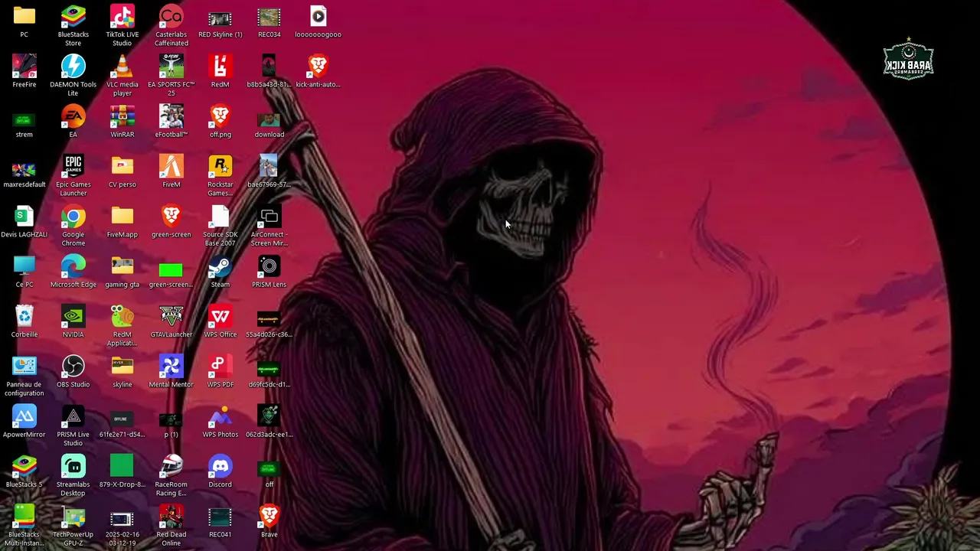980x551 pixels.
Task: Select the NVIDIA shortcut
Action: [x=73, y=317]
